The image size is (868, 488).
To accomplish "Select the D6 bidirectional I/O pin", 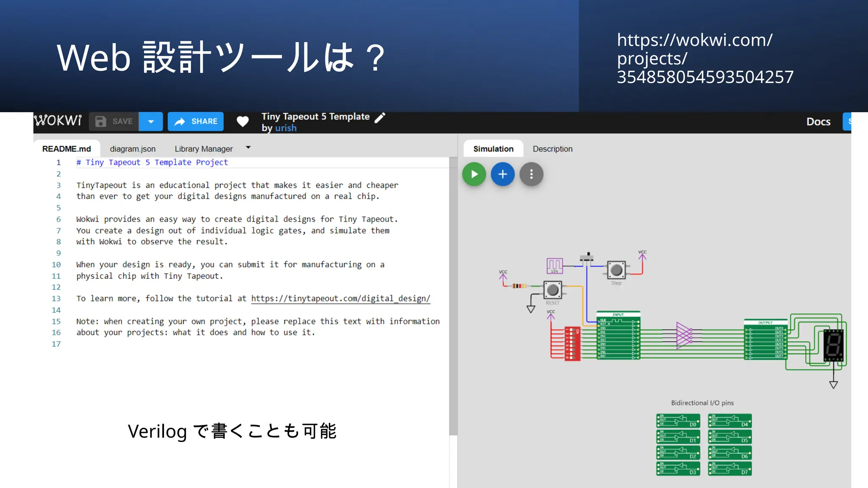I will [730, 453].
